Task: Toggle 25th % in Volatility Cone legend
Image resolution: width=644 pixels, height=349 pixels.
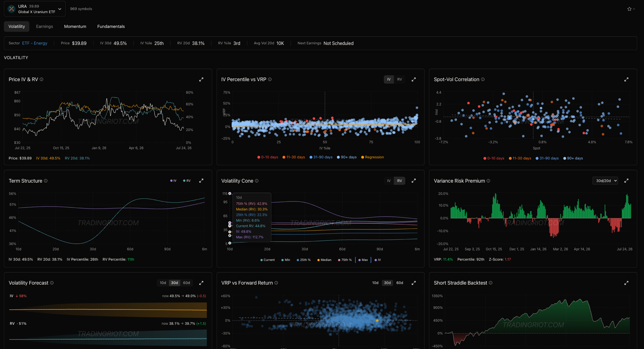Action: (304, 260)
